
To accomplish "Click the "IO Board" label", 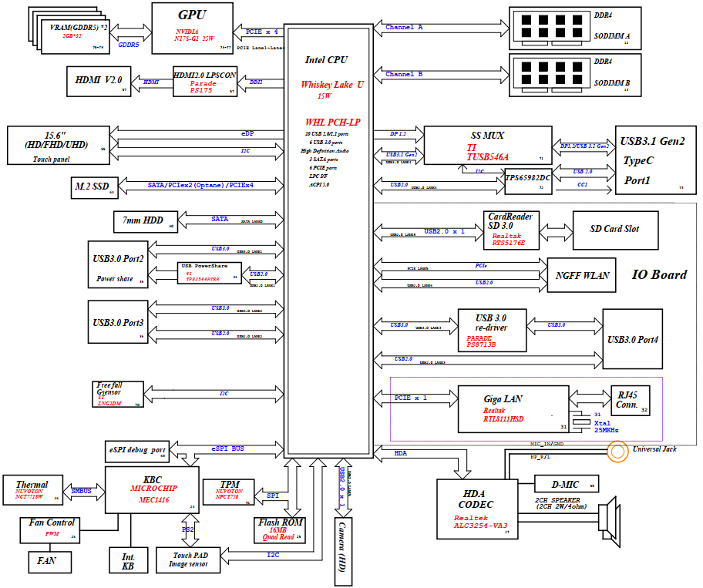I will coord(659,274).
